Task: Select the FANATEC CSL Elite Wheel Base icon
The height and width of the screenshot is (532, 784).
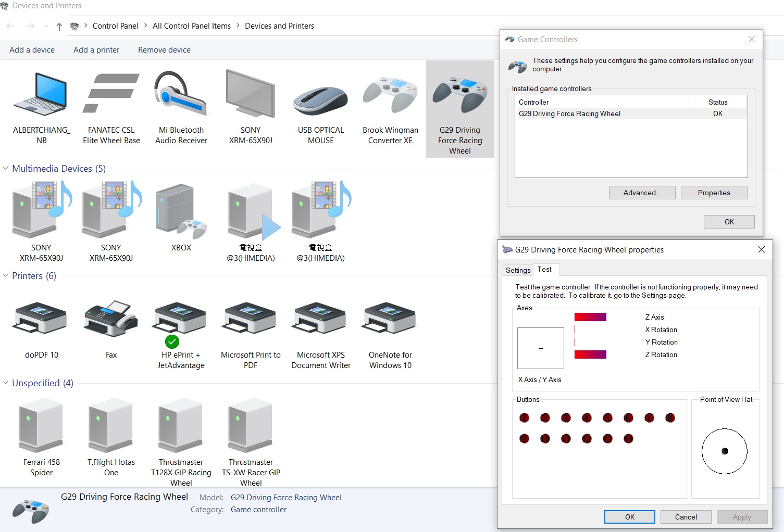Action: pos(111,94)
